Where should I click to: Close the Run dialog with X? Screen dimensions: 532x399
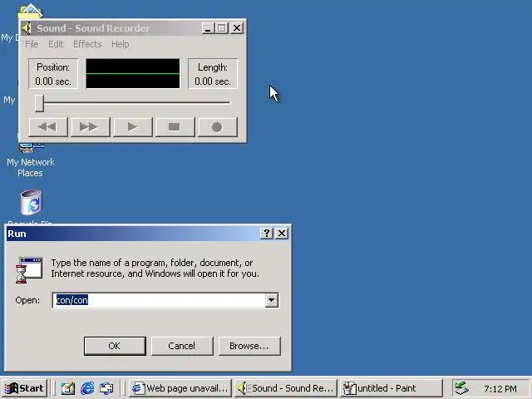tap(282, 233)
